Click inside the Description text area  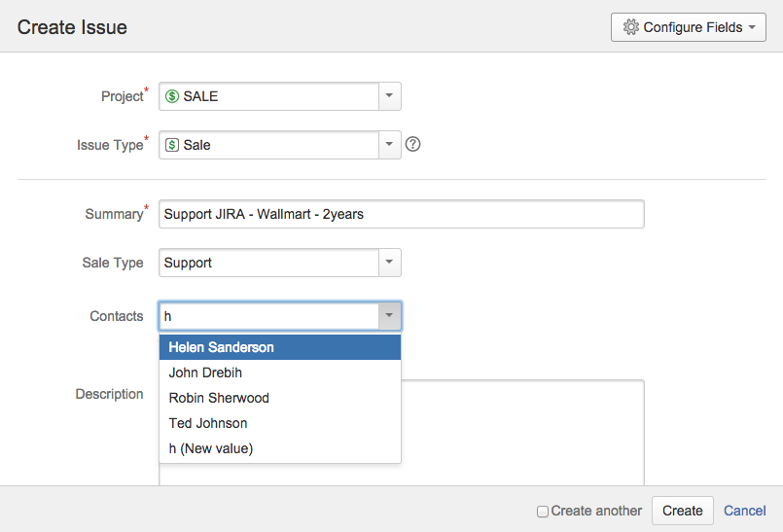[525, 428]
